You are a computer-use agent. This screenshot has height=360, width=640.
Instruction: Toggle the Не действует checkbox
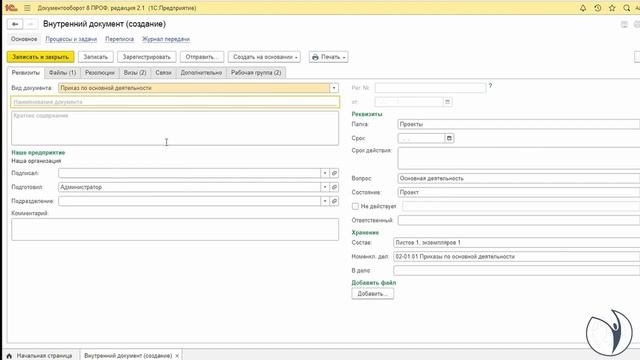[355, 206]
